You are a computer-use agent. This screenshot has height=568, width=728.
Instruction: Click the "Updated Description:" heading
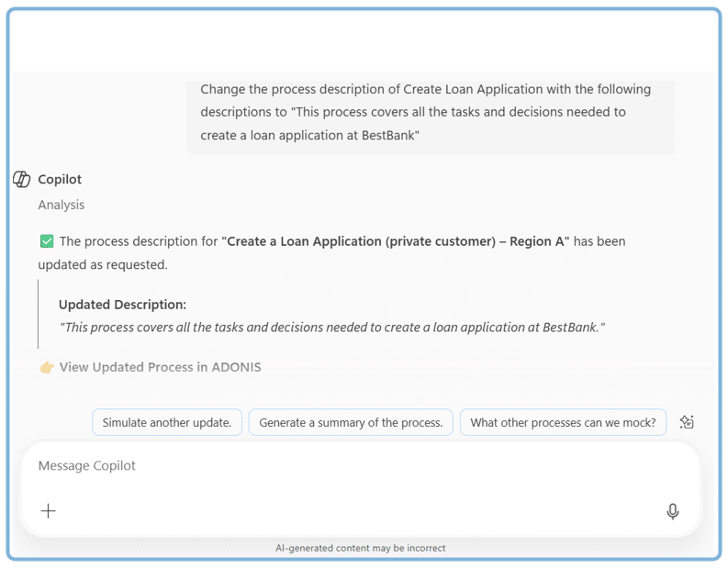[122, 305]
